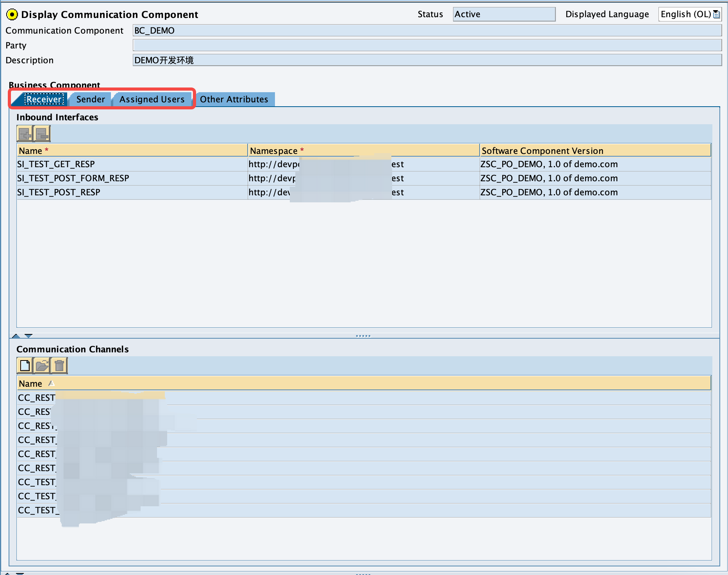Switch to the Receiver tab
Image resolution: width=728 pixels, height=575 pixels.
click(44, 99)
